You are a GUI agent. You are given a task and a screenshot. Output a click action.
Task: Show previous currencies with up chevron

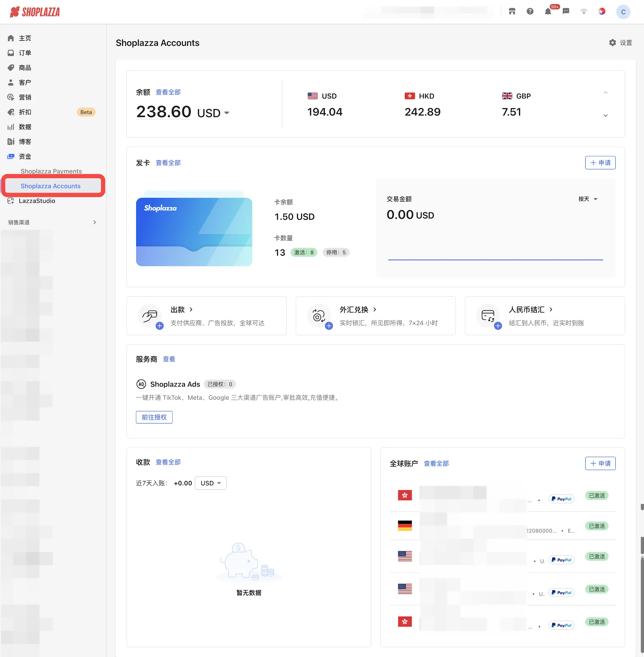[605, 93]
